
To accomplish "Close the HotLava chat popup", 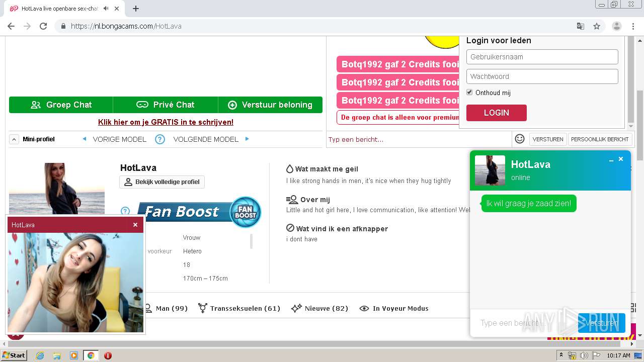I will pos(621,159).
